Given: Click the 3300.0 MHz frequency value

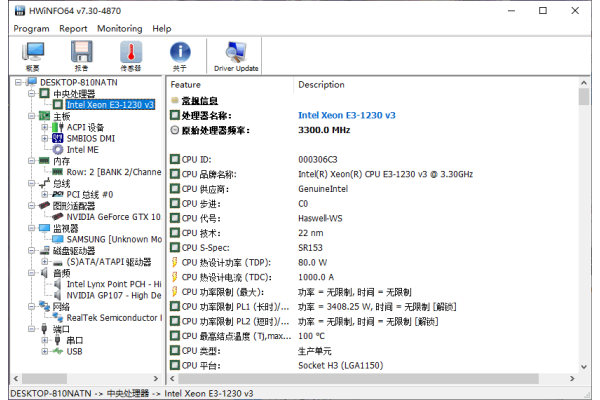Looking at the screenshot, I should click(324, 130).
